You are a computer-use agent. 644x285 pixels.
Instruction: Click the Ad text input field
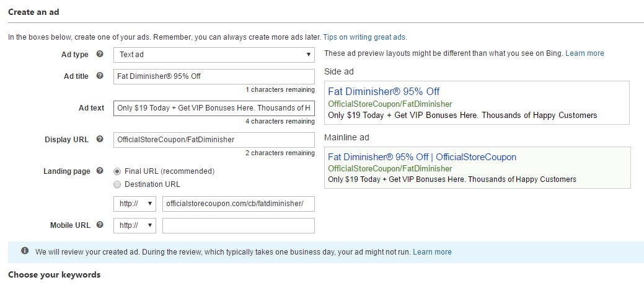(214, 108)
